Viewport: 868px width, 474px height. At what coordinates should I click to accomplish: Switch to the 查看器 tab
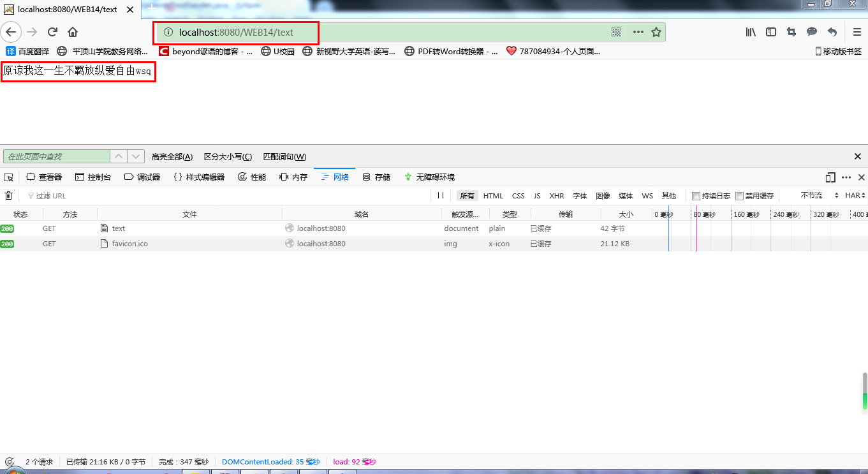(x=44, y=177)
